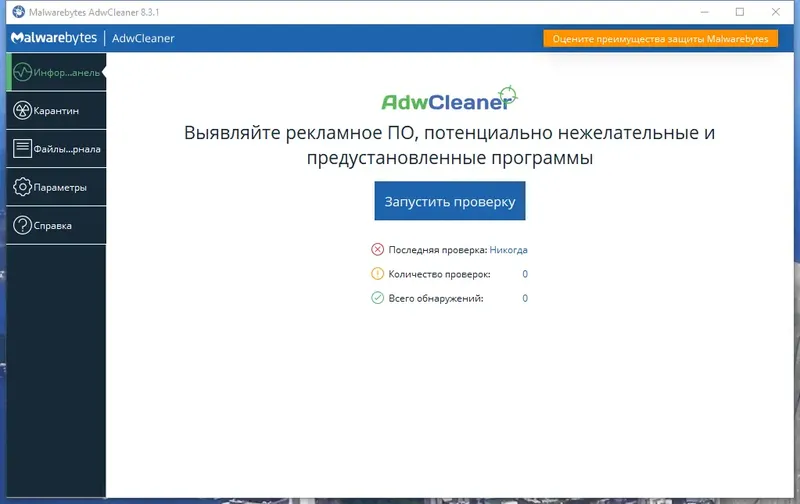Open the Параметры settings section
Viewport: 800px width, 504px height.
point(56,187)
